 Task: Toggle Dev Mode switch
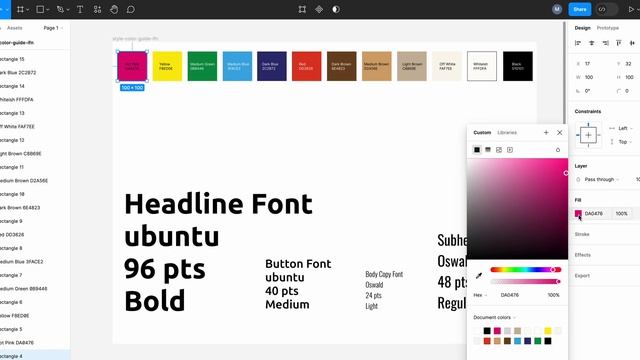click(606, 9)
